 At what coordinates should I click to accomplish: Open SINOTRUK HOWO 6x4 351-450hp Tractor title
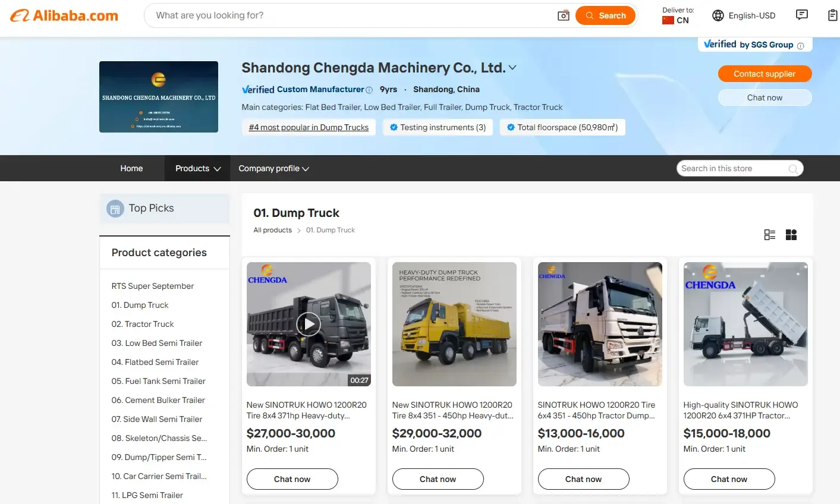[x=597, y=410]
